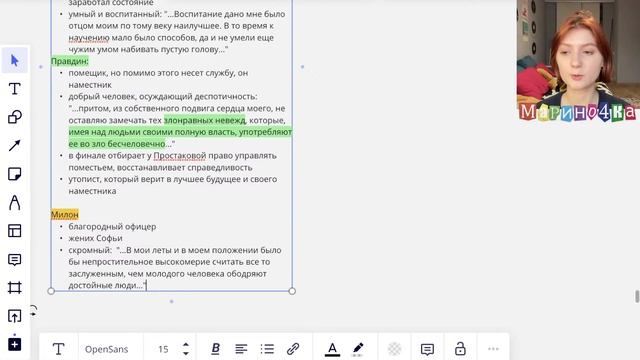The width and height of the screenshot is (640, 360).
Task: Open background opacity settings
Action: click(x=394, y=349)
